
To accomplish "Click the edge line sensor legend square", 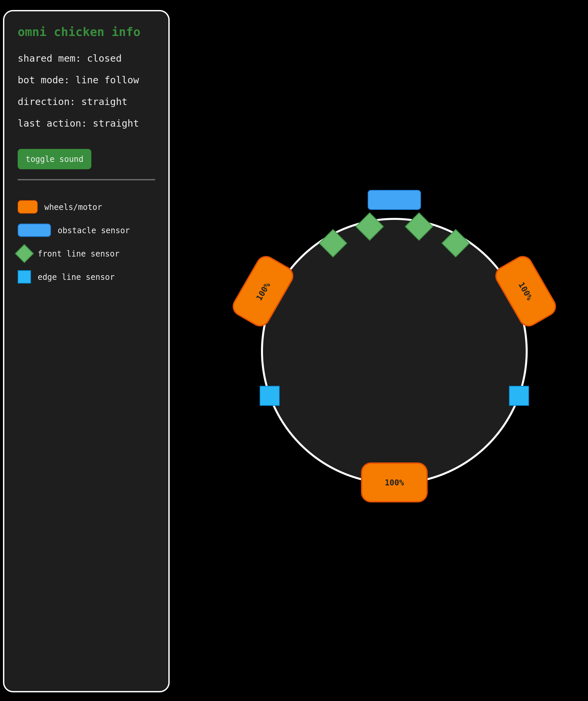I will click(24, 277).
